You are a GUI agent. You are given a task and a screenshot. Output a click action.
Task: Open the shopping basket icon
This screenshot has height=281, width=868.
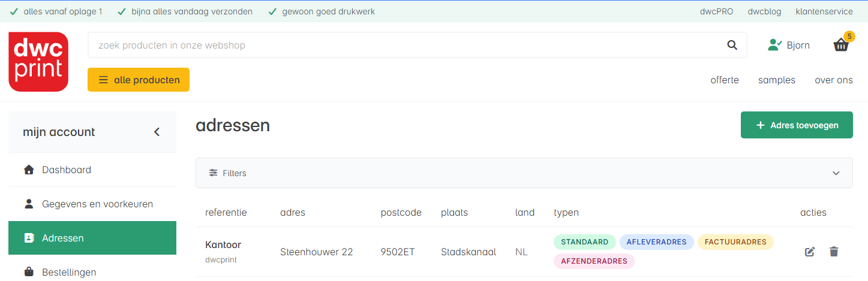point(841,45)
